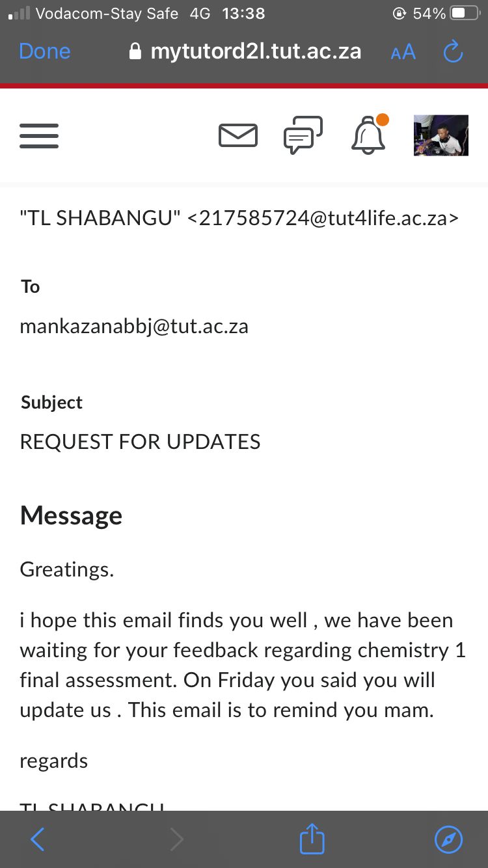The width and height of the screenshot is (488, 868).
Task: Tap the REQUEST FOR UPDATES subject text
Action: click(140, 442)
